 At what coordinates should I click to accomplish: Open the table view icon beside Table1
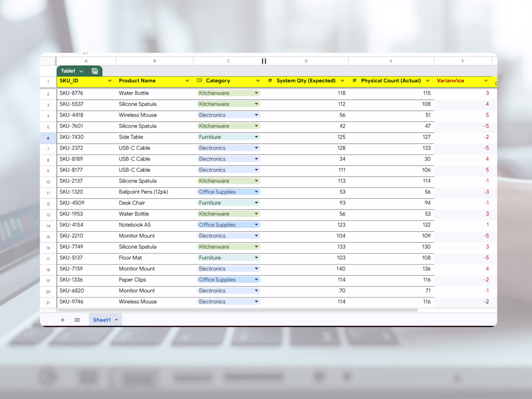(95, 71)
